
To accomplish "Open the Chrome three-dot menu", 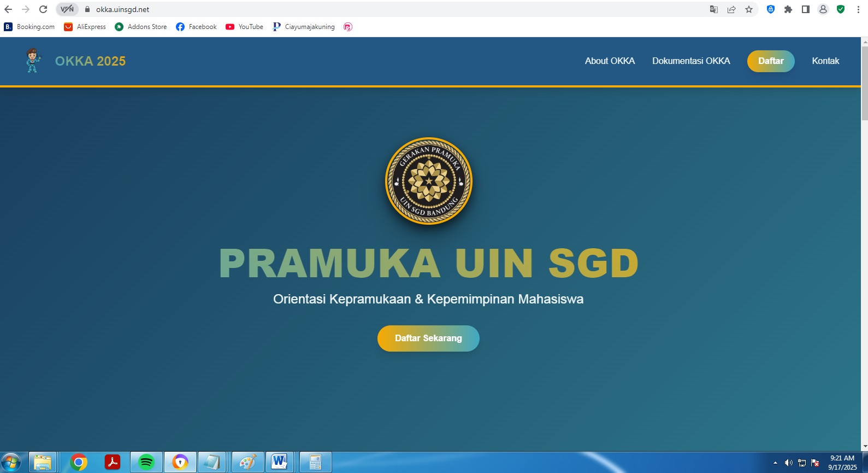I will [858, 9].
